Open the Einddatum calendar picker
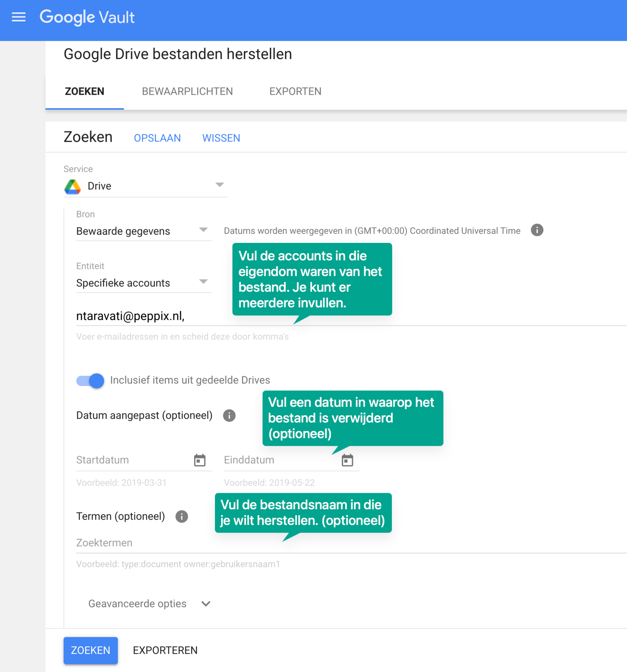 click(347, 460)
